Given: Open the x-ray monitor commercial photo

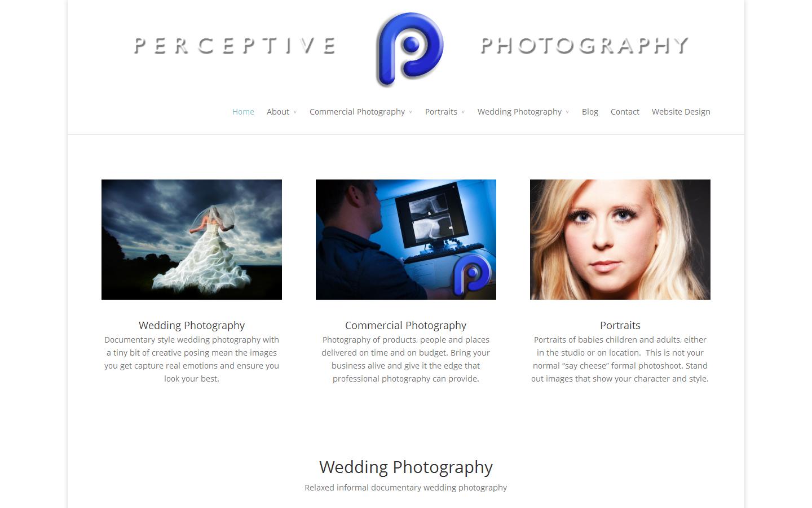Looking at the screenshot, I should coord(406,239).
